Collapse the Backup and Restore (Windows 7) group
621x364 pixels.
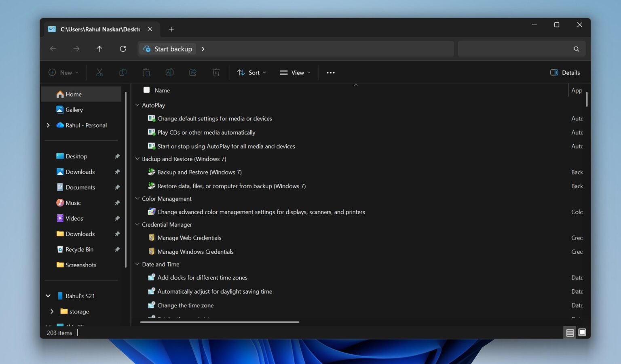(x=137, y=159)
